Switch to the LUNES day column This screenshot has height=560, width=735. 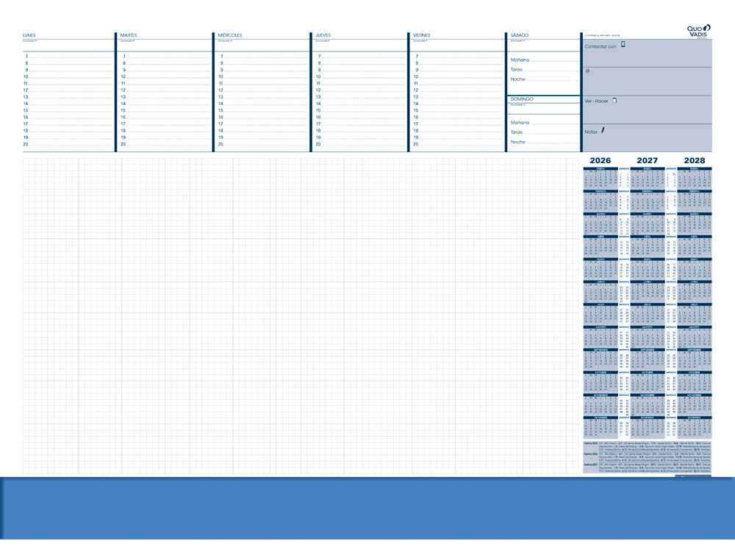[29, 35]
